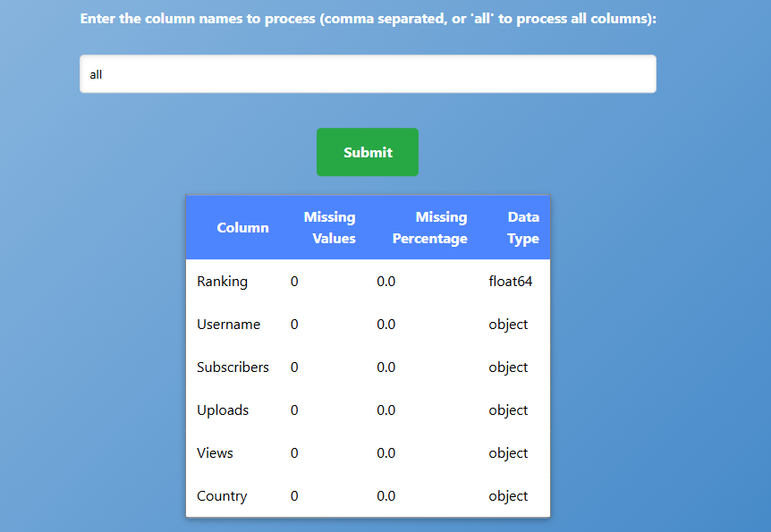Click the object type in Uploads row
Screen dimensions: 771x532
[x=508, y=410]
